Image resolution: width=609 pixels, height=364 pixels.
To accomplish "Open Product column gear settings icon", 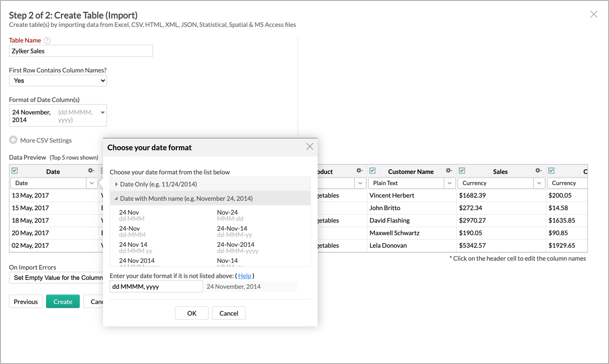I will pos(359,171).
